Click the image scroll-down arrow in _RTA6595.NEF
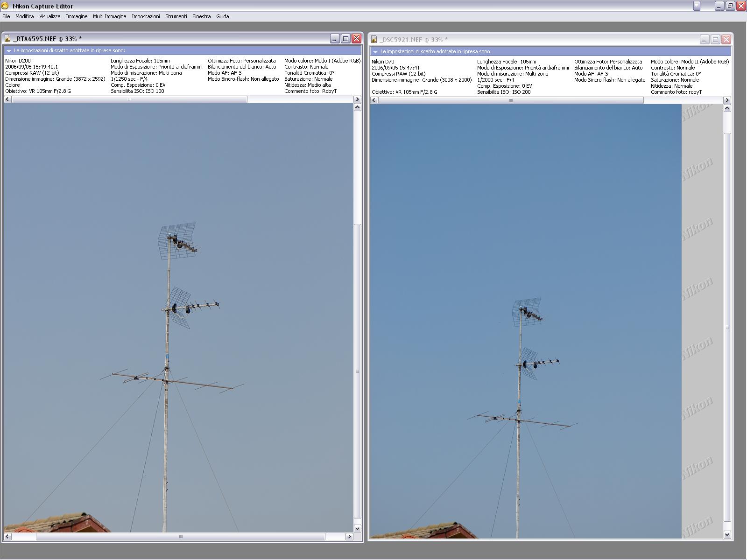This screenshot has height=560, width=747. coord(358,529)
